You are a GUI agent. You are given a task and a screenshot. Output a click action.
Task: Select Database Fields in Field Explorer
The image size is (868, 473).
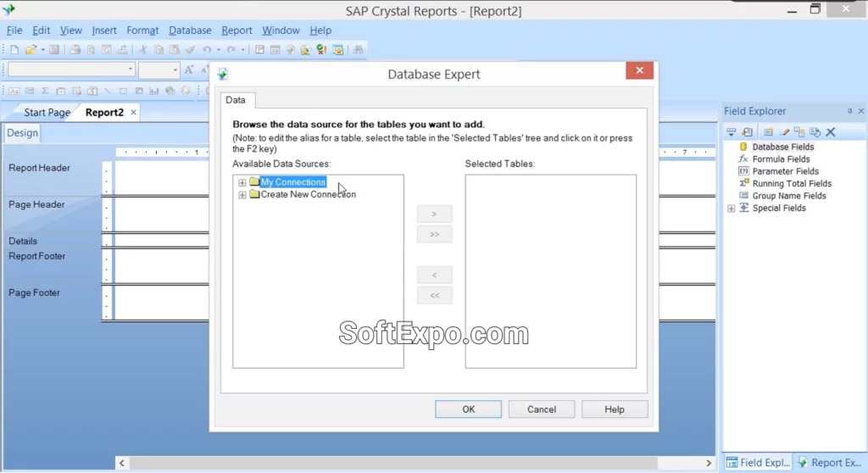point(782,147)
